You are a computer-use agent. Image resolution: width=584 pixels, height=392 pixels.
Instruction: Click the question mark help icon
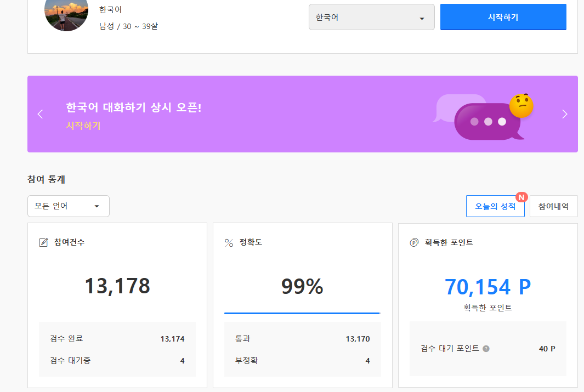[x=486, y=349]
